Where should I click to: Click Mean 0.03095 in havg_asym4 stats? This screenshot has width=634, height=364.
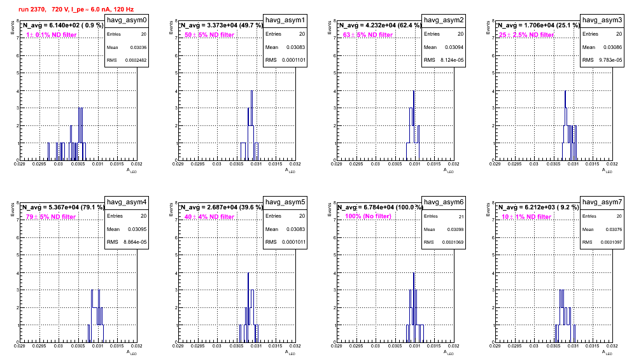[x=127, y=229]
